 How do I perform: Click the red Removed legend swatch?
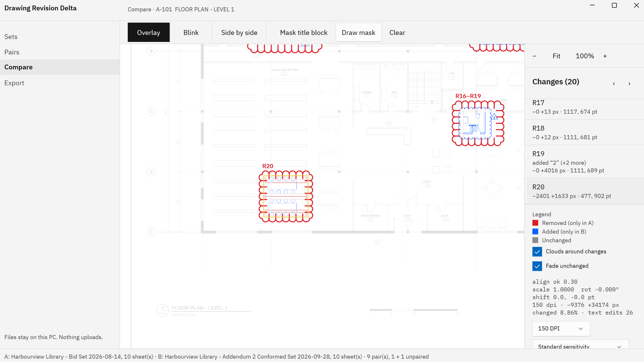click(x=535, y=223)
